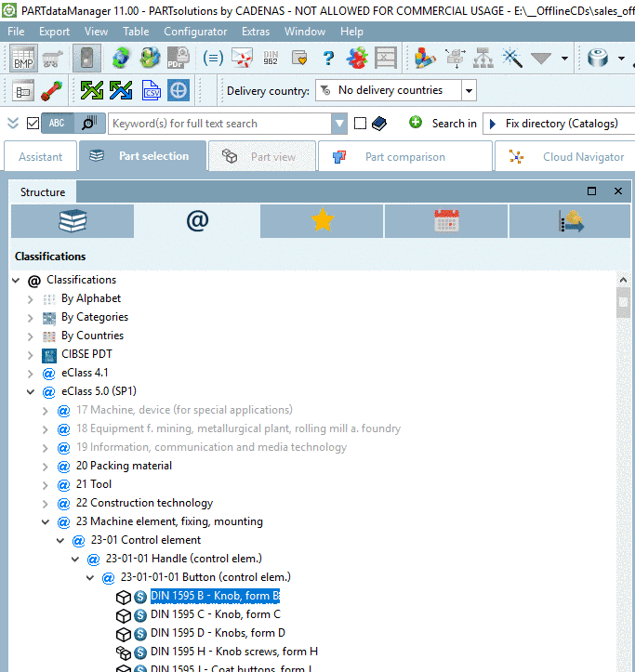
Task: Open the File menu
Action: pos(16,32)
